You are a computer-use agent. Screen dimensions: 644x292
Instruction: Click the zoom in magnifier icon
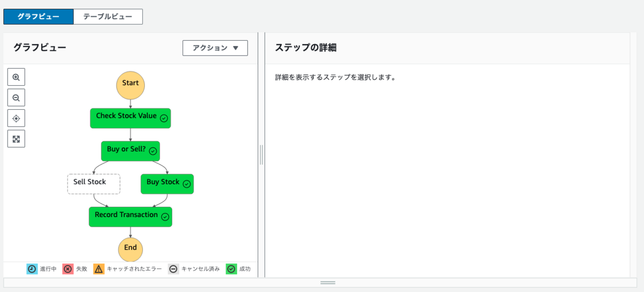[16, 77]
